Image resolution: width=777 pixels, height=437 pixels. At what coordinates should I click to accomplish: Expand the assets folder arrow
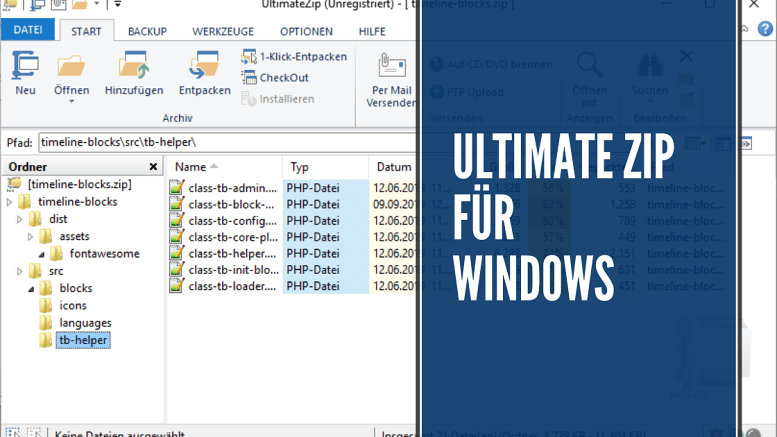pyautogui.click(x=30, y=237)
